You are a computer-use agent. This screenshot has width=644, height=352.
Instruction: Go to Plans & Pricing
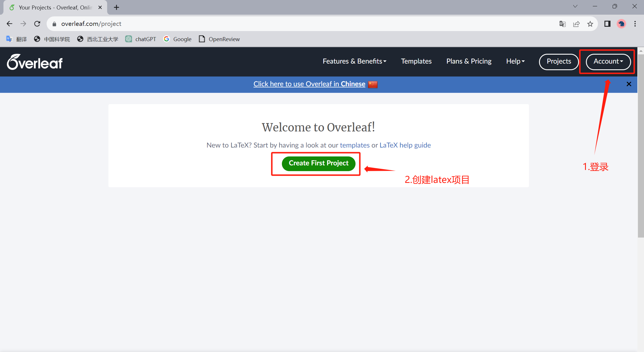point(469,61)
